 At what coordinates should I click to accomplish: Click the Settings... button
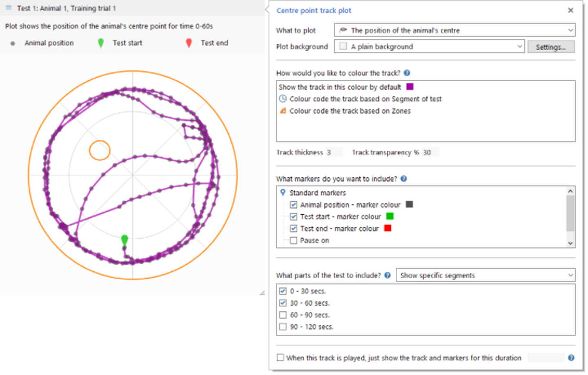(550, 47)
